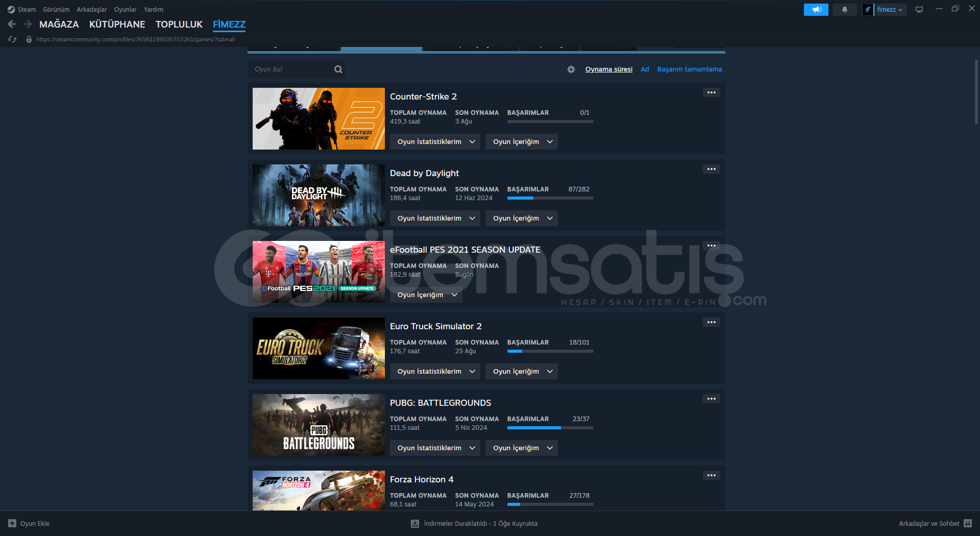Expand Oyun İstatistiklerim for PUBG: BATTLEGROUNDS
The width and height of the screenshot is (980, 536).
click(435, 448)
